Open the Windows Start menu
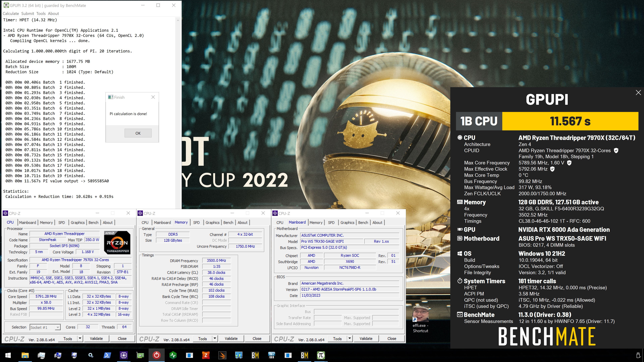The image size is (644, 362). 8,355
